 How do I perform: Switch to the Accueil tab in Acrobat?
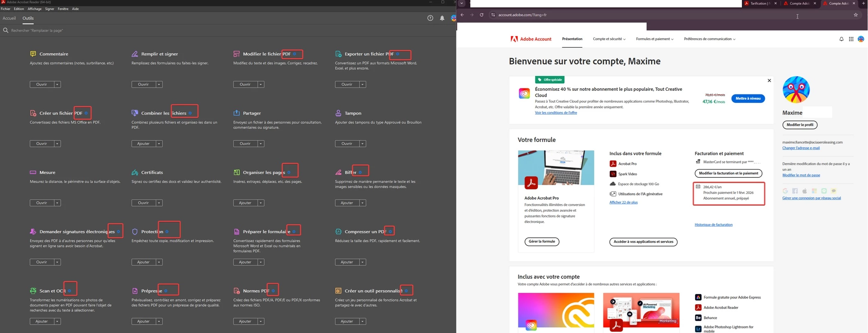tap(9, 18)
